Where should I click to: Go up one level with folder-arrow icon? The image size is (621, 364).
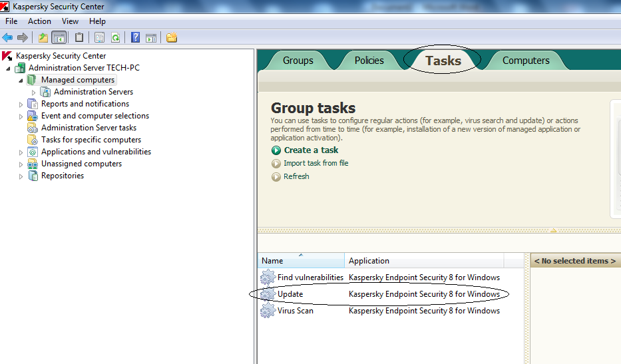point(43,38)
